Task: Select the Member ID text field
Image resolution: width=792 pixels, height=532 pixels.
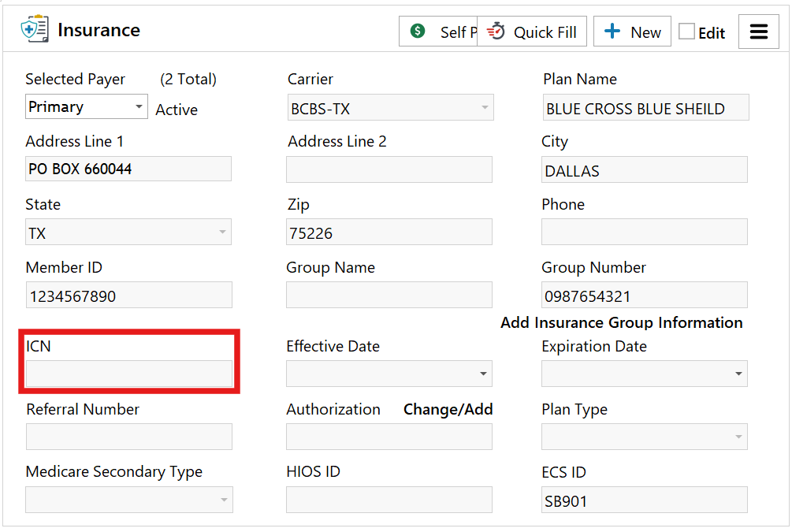Action: pyautogui.click(x=129, y=296)
